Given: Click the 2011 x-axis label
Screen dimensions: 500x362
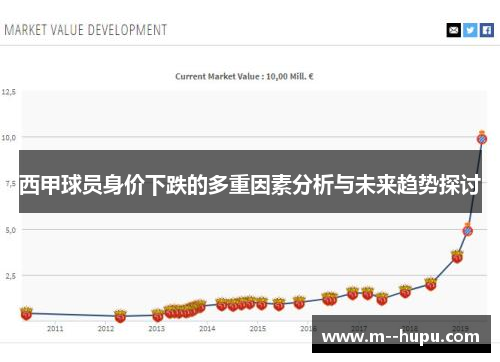Looking at the screenshot, I should pos(55,329).
